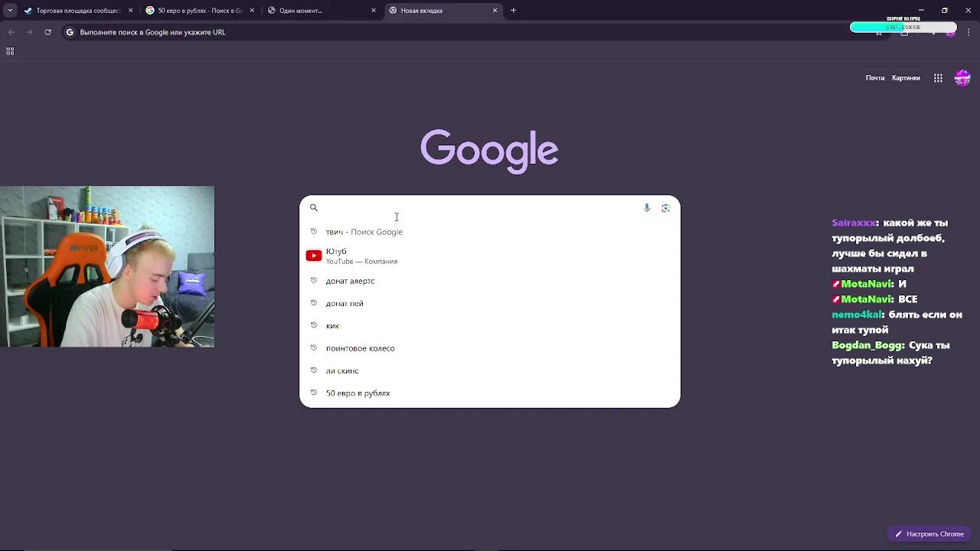
Task: Select the кик suggestion
Action: click(490, 326)
